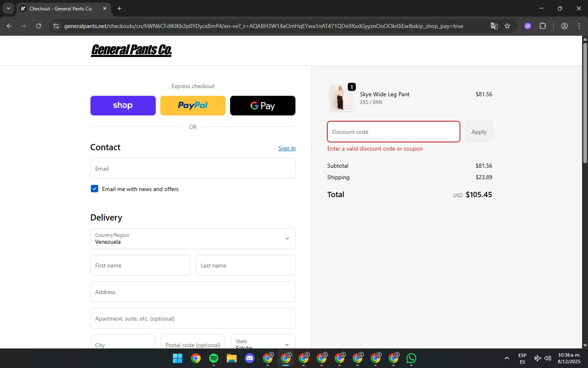Switch the ESP keyboard language indicator
The height and width of the screenshot is (368, 588).
tap(522, 359)
